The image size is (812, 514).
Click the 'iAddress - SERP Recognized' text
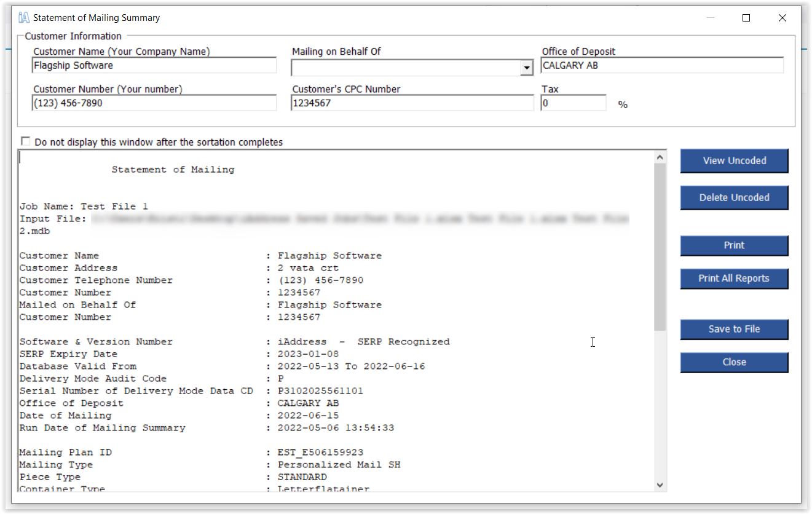coord(363,342)
